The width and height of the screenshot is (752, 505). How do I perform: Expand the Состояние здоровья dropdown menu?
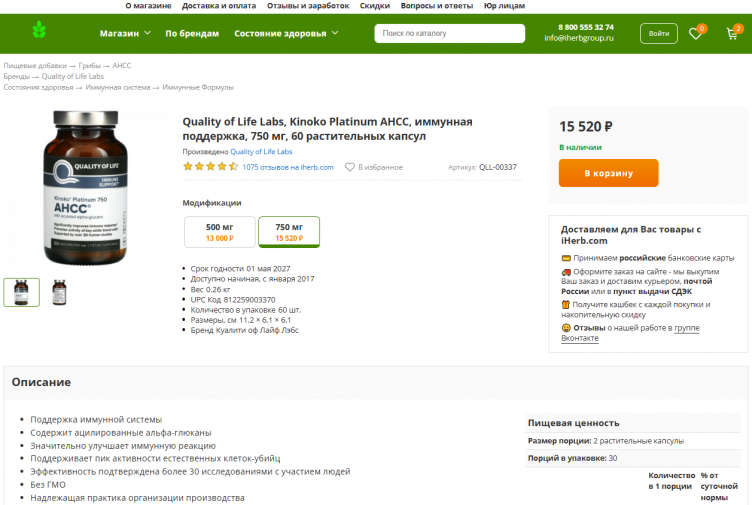(286, 33)
